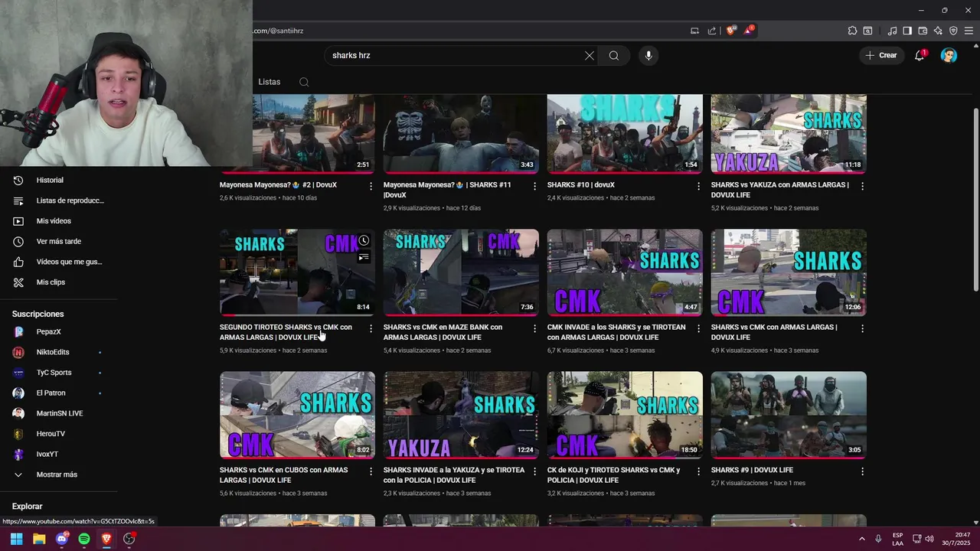
Task: Open options menu for 'CMK INVADE a los SHARKS'
Action: 698,328
